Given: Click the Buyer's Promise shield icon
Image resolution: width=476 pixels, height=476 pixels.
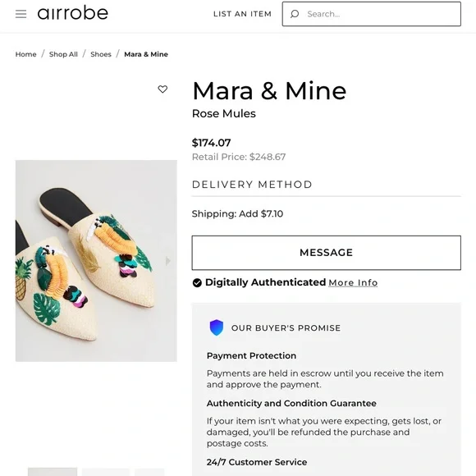Looking at the screenshot, I should pyautogui.click(x=217, y=327).
